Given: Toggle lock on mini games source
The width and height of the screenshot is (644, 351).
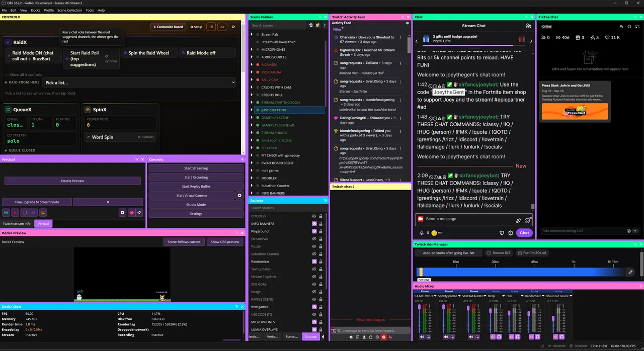Looking at the screenshot, I should pyautogui.click(x=320, y=307).
